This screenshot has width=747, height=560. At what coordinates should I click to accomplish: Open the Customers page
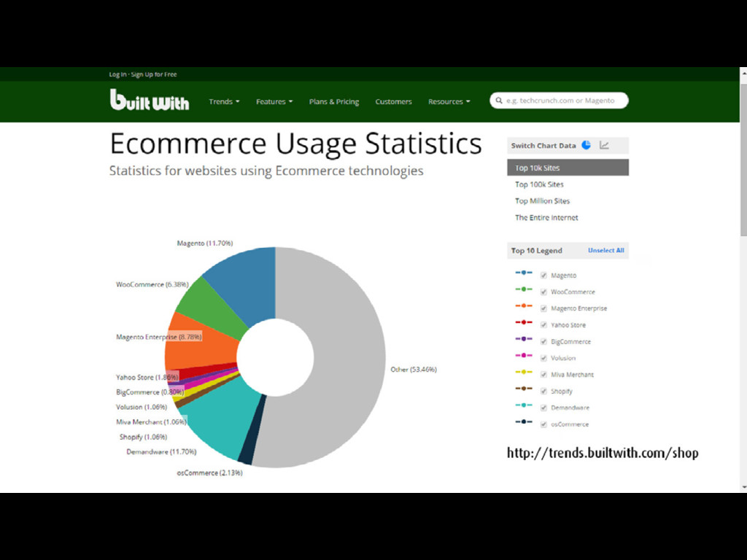393,101
